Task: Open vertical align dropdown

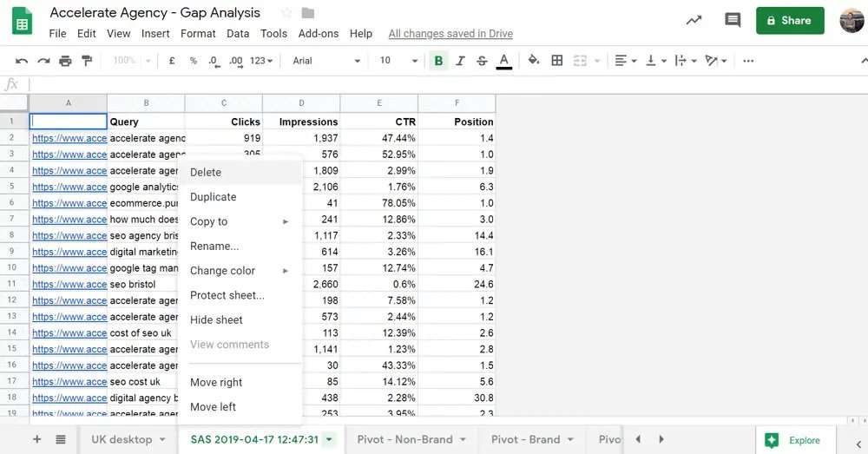Action: coord(656,61)
